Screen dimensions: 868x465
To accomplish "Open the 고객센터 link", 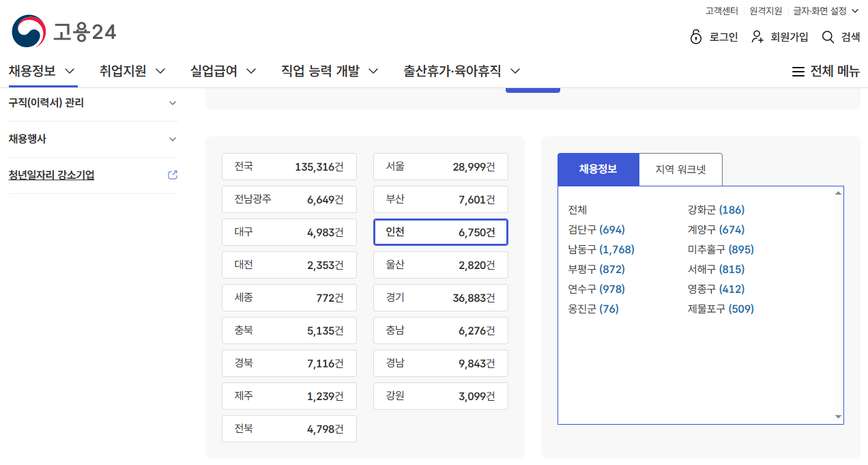I will (x=722, y=11).
